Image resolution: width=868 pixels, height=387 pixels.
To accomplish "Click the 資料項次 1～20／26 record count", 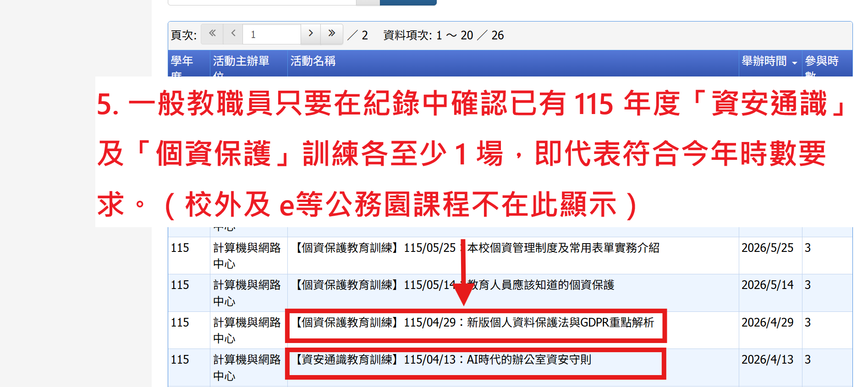I will tap(443, 35).
